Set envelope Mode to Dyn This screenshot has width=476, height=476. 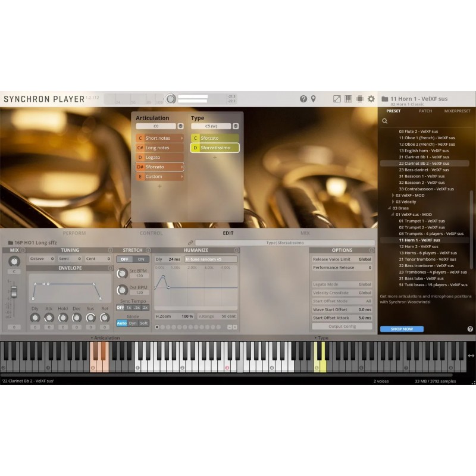pos(133,323)
